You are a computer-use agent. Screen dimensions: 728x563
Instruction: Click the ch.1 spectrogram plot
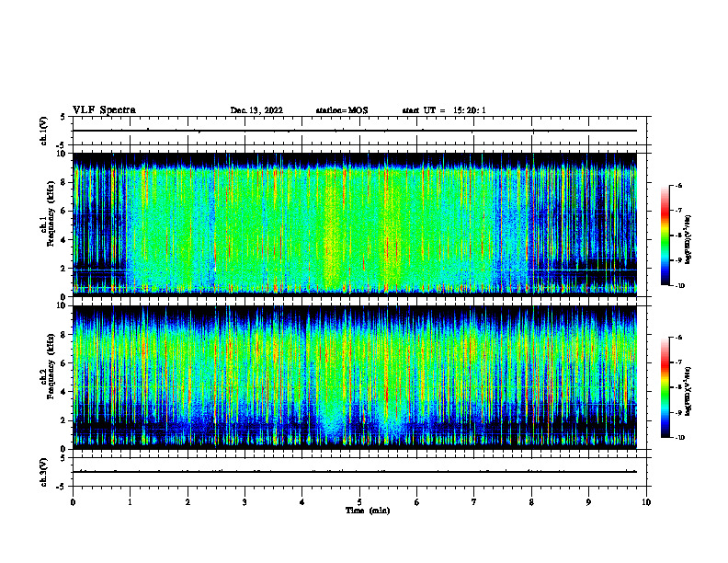355,224
